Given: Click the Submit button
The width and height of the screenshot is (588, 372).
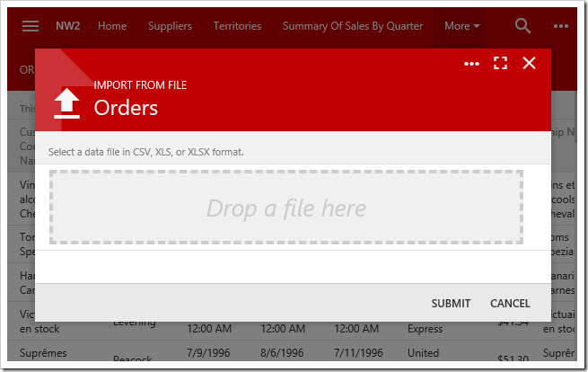Looking at the screenshot, I should pos(451,304).
